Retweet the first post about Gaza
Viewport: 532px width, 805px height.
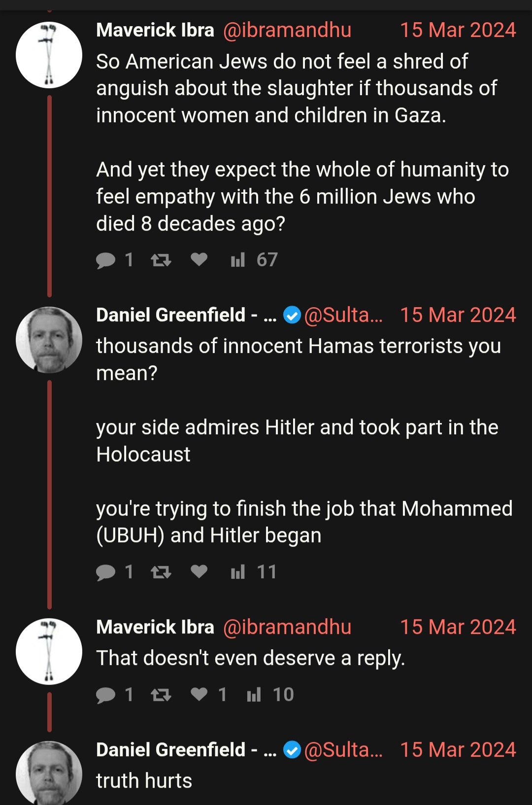161,260
